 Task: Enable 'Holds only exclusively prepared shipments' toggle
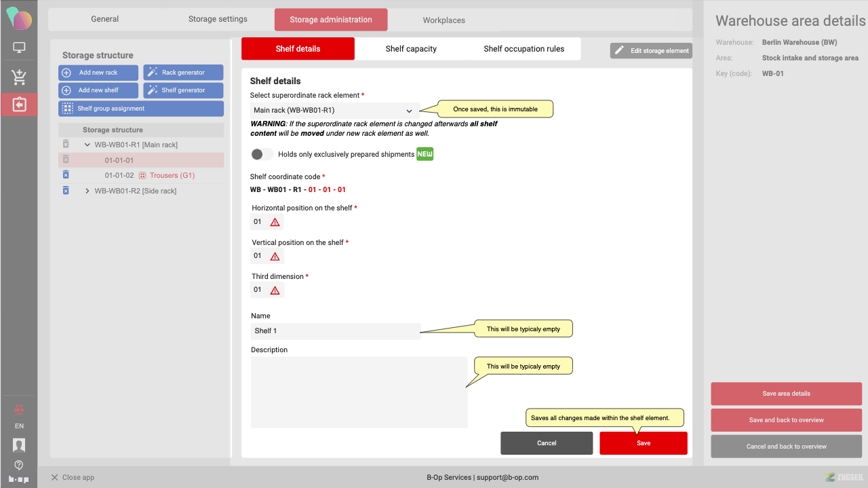pos(262,154)
